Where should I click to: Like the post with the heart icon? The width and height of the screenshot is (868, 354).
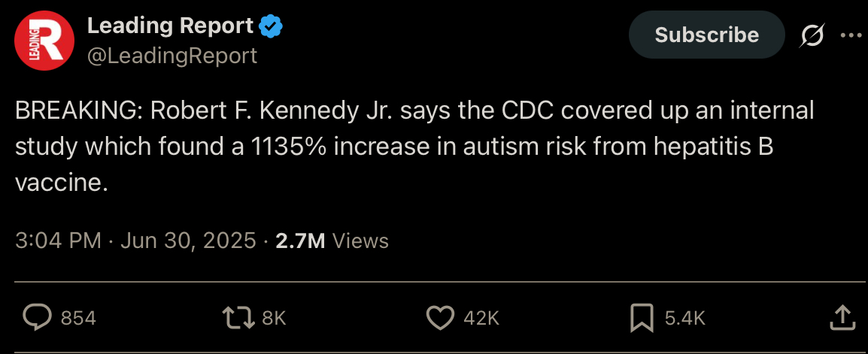coord(441,317)
